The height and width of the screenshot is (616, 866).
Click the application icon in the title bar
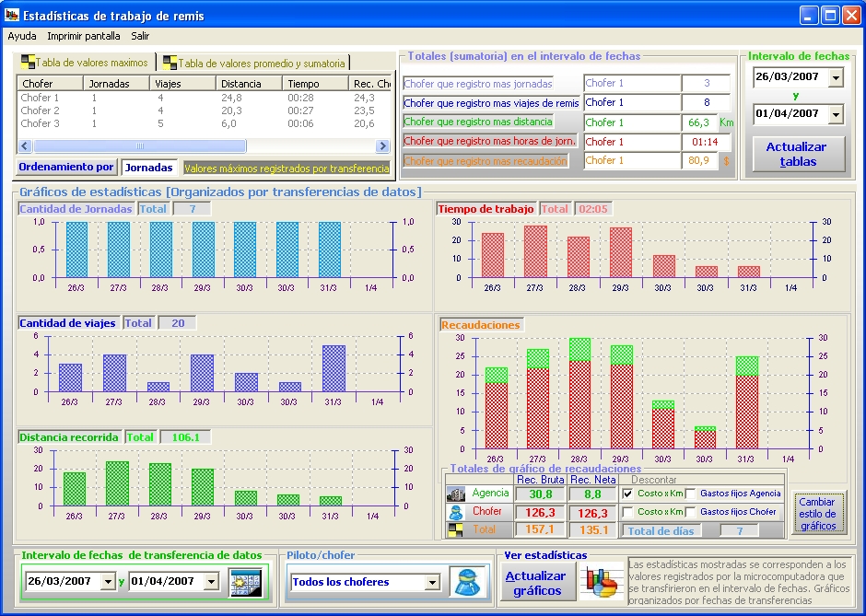[x=12, y=15]
